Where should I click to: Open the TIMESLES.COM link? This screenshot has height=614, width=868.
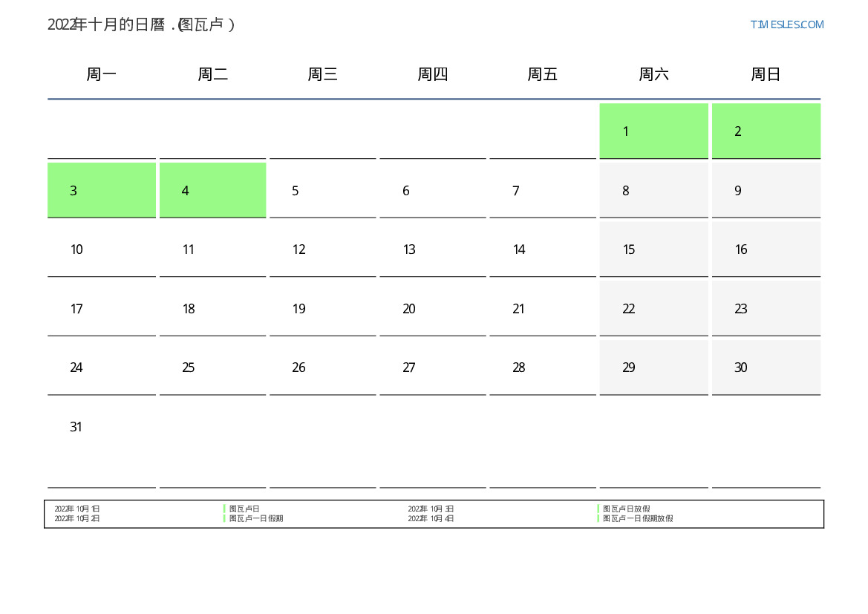tap(786, 25)
